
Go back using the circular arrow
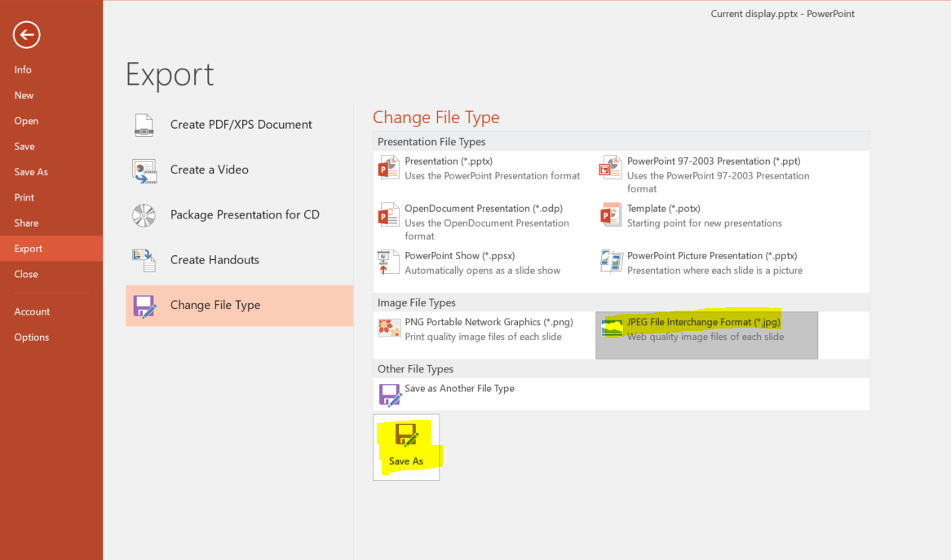coord(27,34)
